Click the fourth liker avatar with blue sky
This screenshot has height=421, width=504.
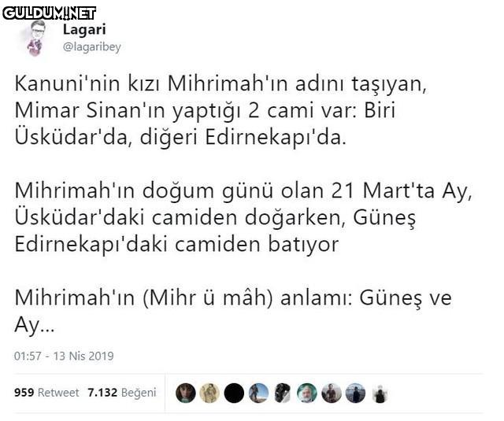pyautogui.click(x=258, y=393)
